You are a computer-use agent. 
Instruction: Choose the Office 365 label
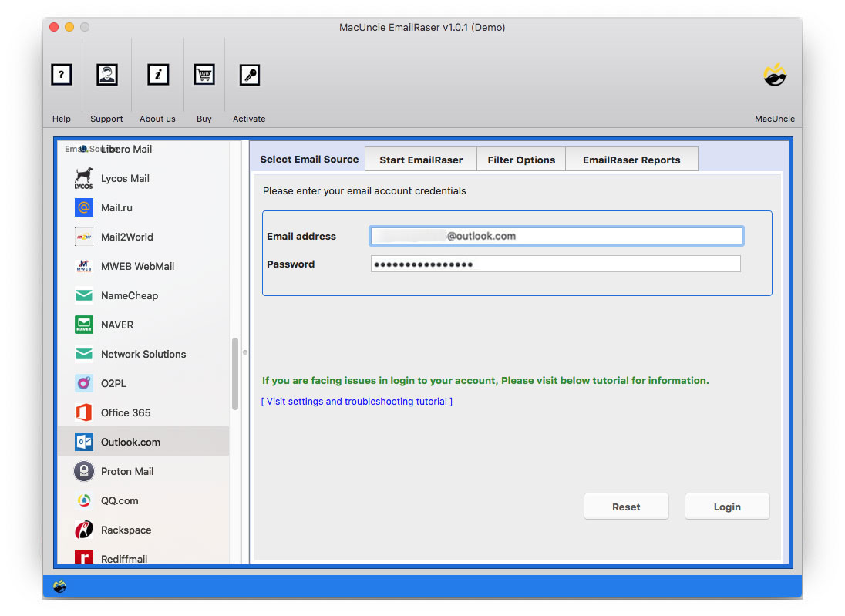tap(126, 412)
